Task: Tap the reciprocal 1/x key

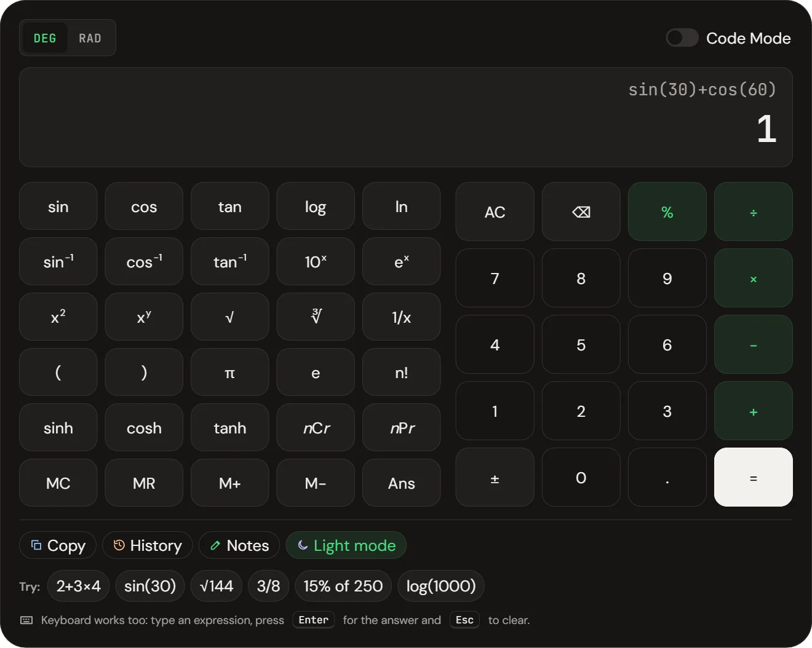Action: click(401, 317)
